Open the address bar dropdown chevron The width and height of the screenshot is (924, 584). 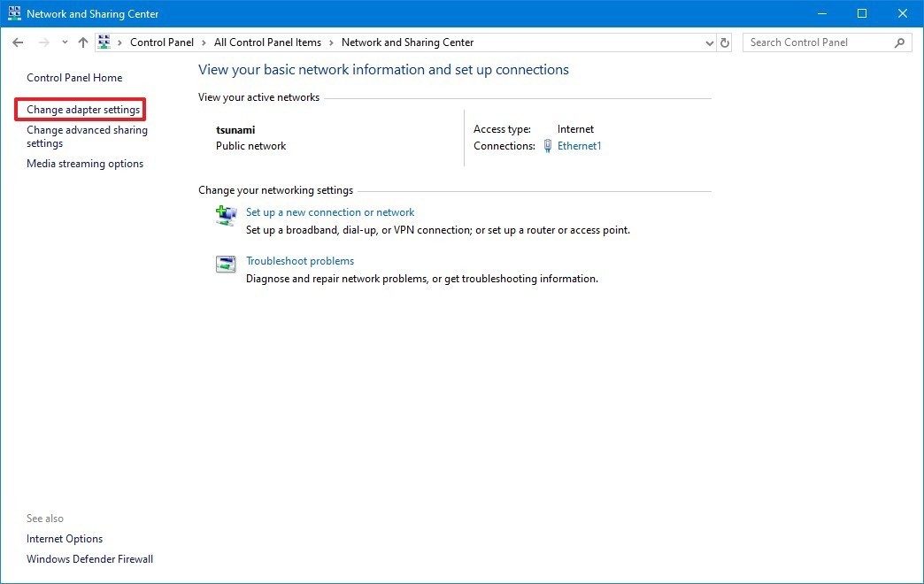pos(708,42)
